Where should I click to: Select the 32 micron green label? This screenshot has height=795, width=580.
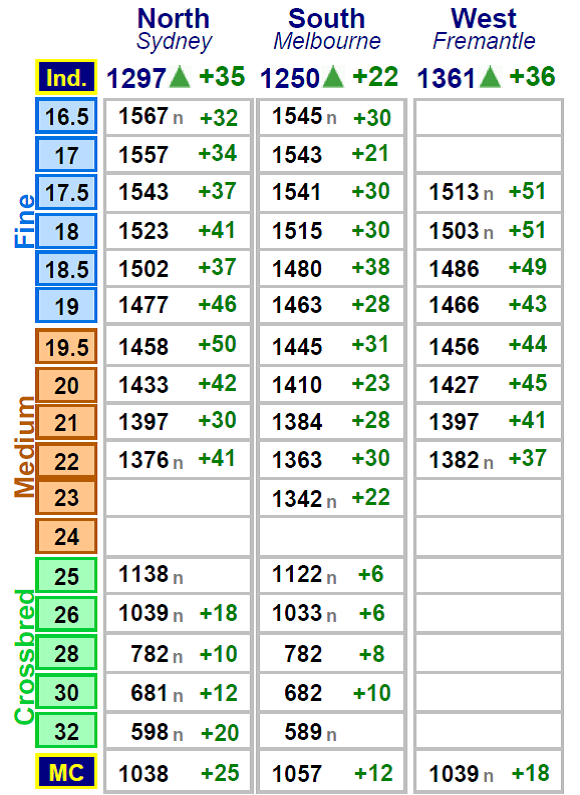[66, 731]
